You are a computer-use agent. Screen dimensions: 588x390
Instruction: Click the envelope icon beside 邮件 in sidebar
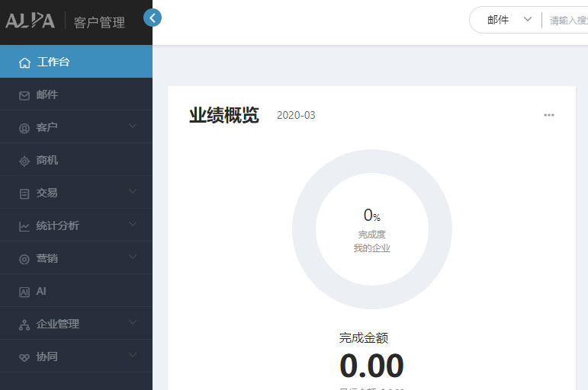click(x=24, y=96)
